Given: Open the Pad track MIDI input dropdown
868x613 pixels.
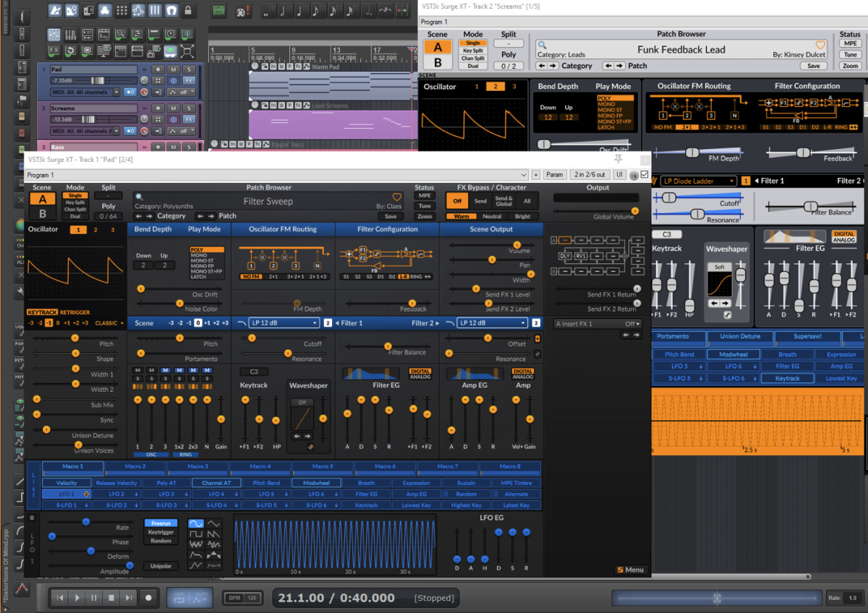Looking at the screenshot, I should coord(85,93).
